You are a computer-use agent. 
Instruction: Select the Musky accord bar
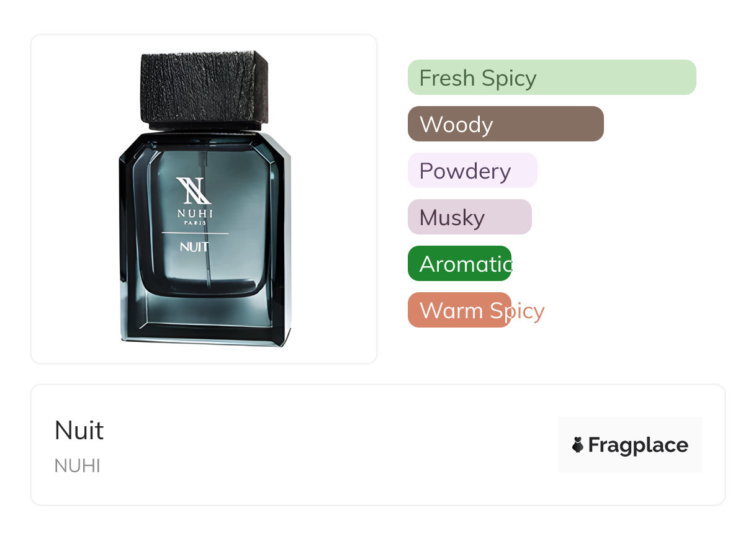click(x=470, y=217)
